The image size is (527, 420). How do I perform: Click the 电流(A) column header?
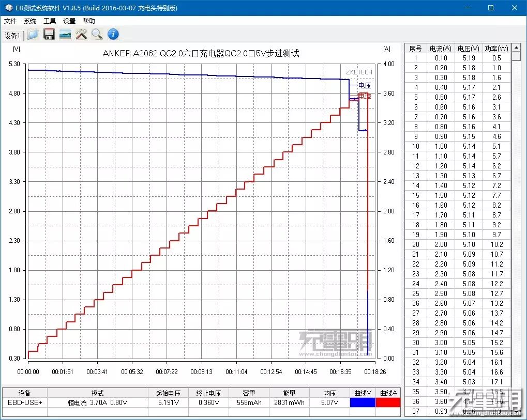click(x=441, y=49)
